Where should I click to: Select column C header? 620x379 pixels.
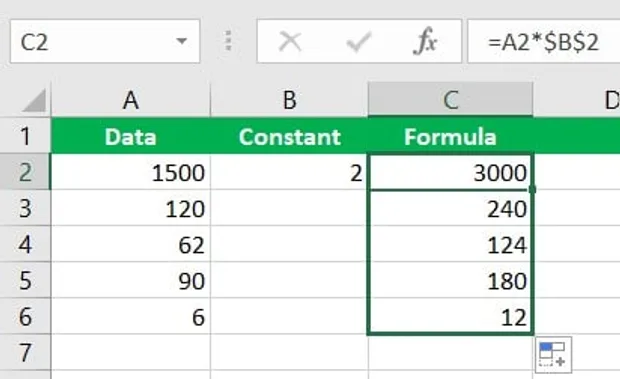450,100
